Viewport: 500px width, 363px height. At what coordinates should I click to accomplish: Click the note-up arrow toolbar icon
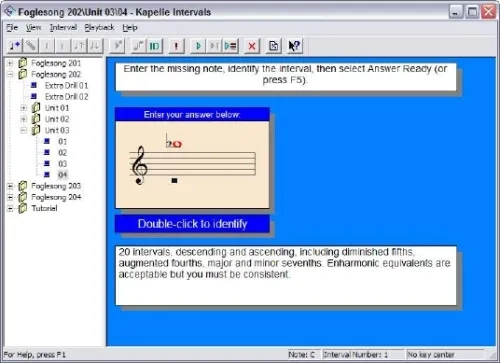pos(79,46)
